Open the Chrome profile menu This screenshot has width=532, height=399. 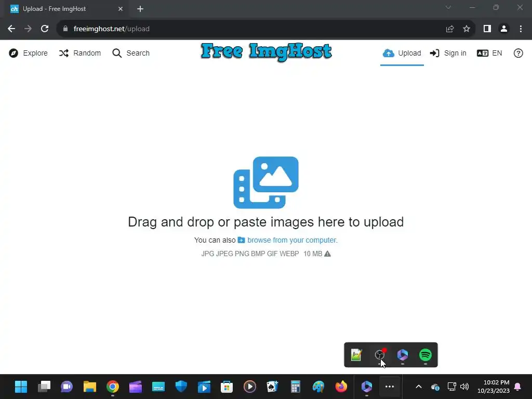coord(504,29)
